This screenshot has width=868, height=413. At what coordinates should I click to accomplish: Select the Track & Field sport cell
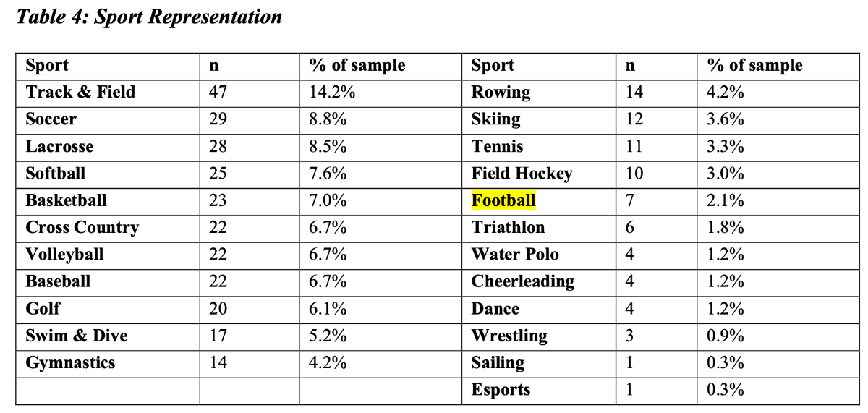pyautogui.click(x=80, y=92)
